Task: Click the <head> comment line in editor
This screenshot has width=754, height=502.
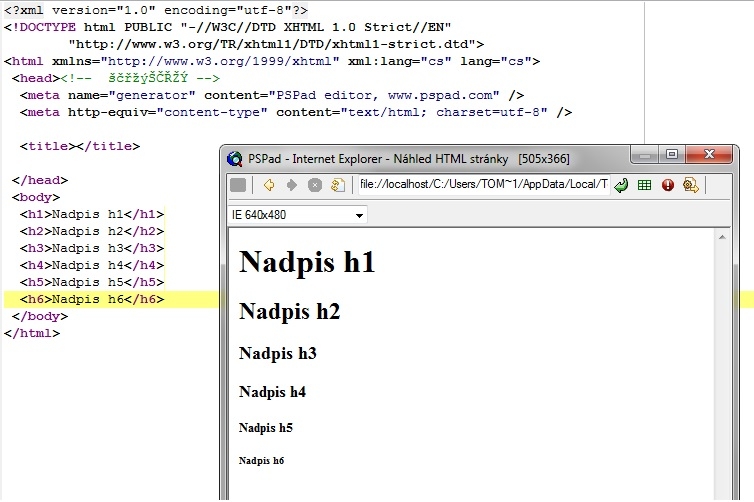Action: (x=116, y=78)
